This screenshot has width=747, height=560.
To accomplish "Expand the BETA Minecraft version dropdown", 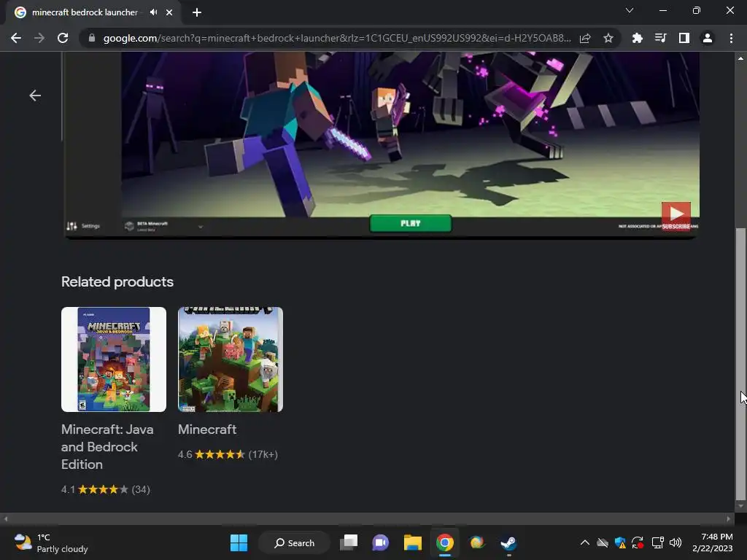I will 201,227.
